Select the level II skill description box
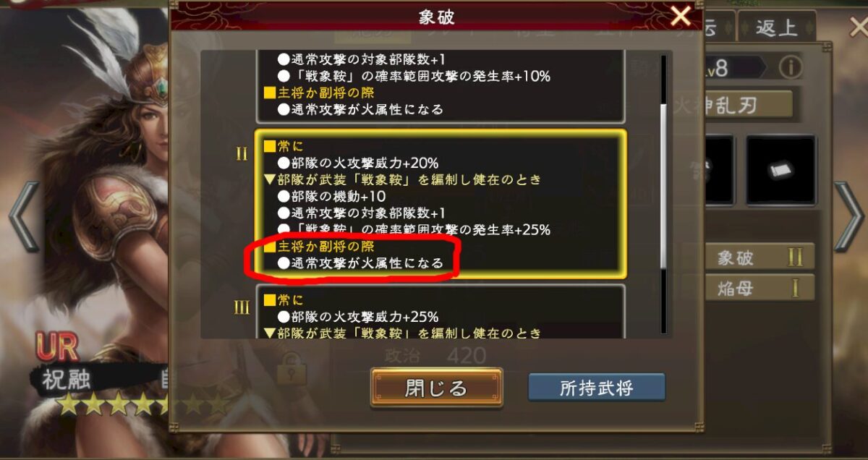This screenshot has width=868, height=460. (440, 204)
